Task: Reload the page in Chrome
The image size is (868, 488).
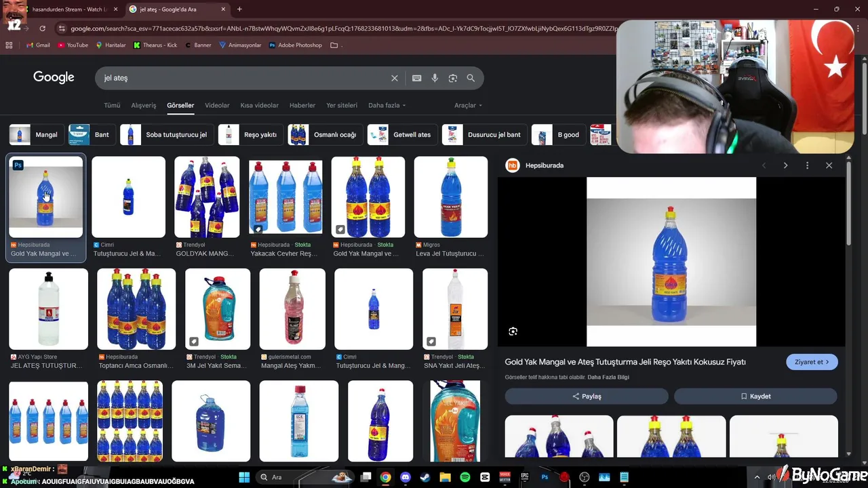Action: pyautogui.click(x=42, y=28)
